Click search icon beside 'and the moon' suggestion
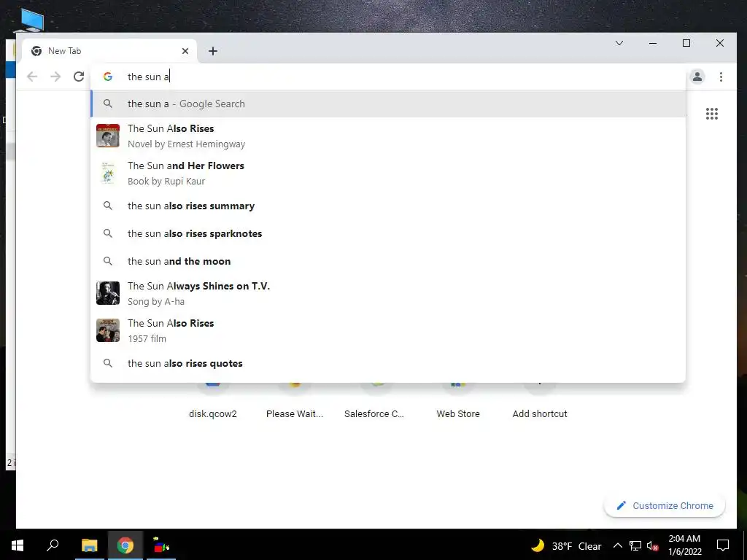 pos(108,261)
